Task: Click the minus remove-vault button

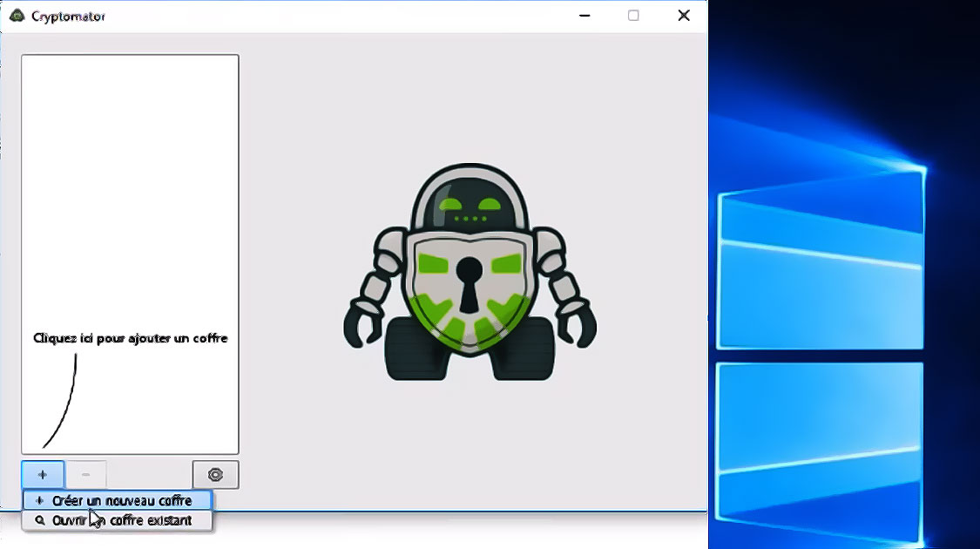Action: (85, 475)
